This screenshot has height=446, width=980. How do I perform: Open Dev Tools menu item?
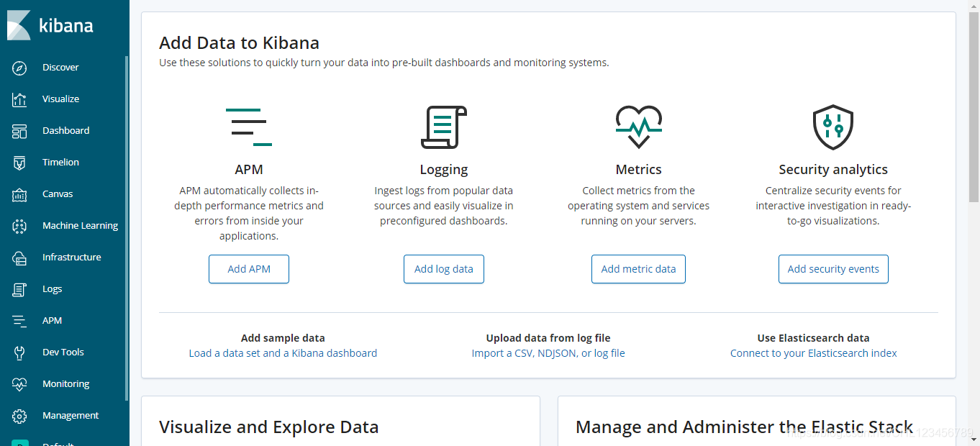[x=63, y=352]
